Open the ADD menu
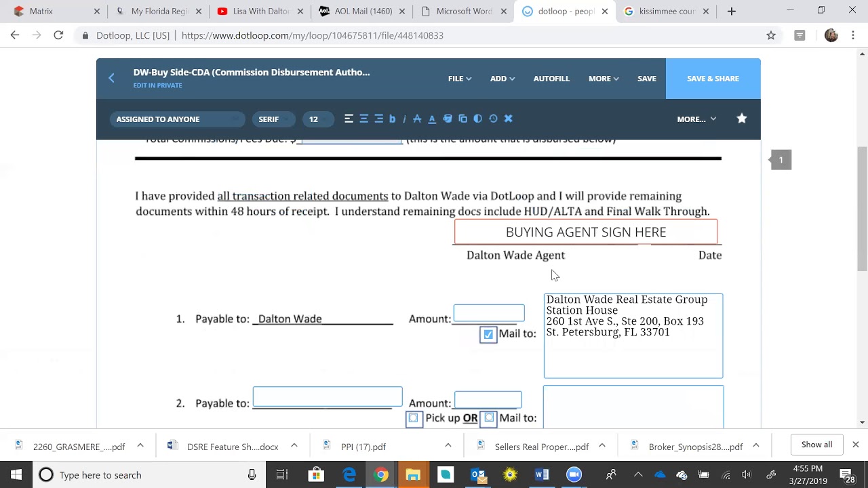This screenshot has width=868, height=488. [x=502, y=79]
